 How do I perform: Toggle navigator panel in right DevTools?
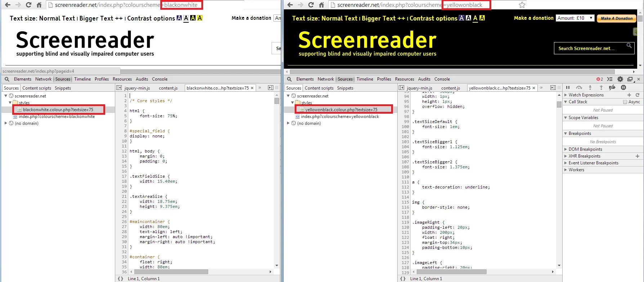(401, 88)
